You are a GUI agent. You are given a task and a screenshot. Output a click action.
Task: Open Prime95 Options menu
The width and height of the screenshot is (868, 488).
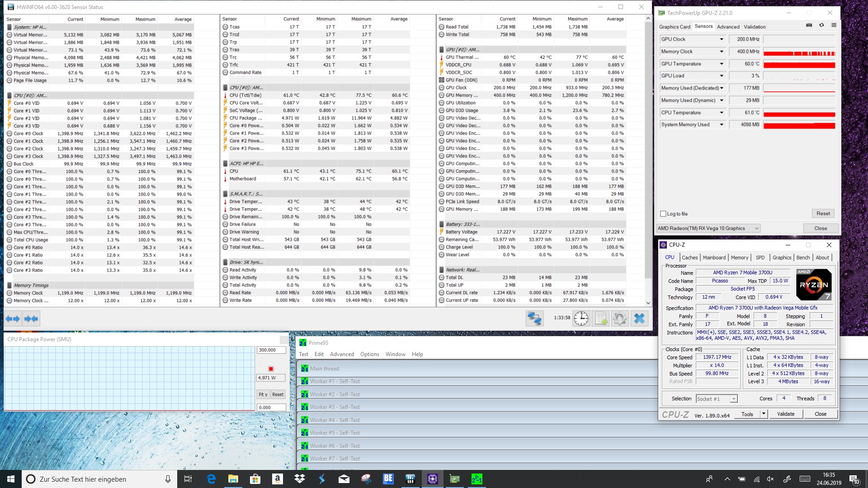coord(369,354)
